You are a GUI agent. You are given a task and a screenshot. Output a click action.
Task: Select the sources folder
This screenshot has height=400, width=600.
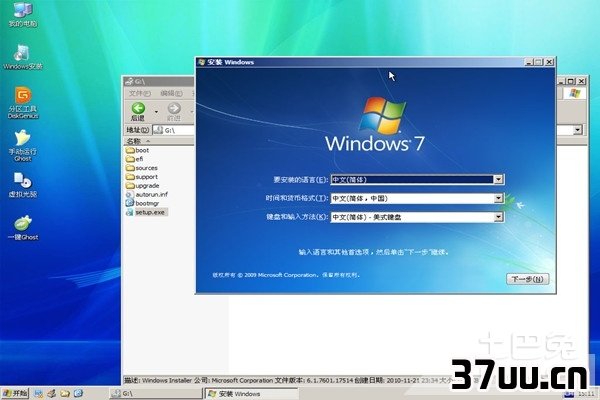coord(142,168)
